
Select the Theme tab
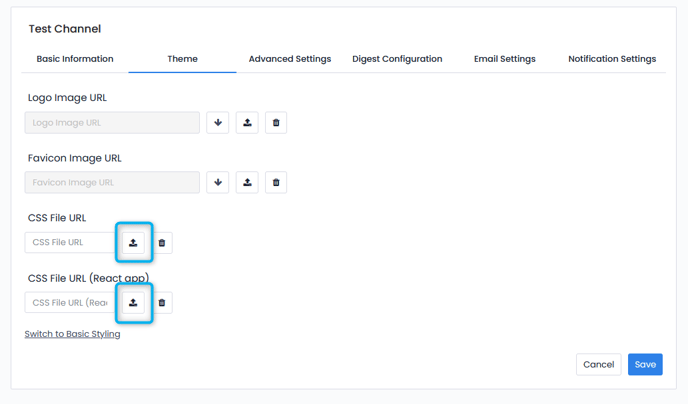point(182,59)
